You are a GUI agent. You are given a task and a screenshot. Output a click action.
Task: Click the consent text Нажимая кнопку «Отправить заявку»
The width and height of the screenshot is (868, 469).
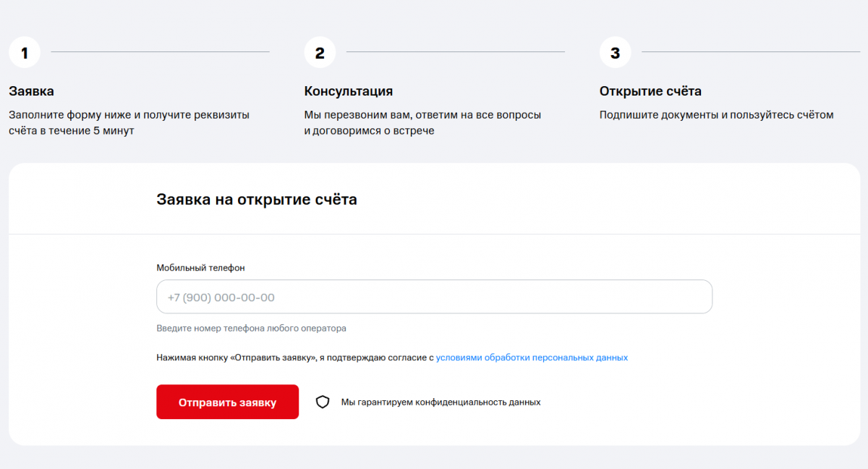click(236, 358)
